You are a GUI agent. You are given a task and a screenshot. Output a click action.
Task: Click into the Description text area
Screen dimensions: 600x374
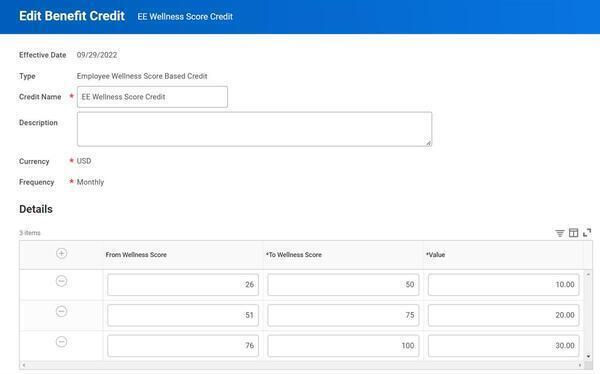(254, 129)
